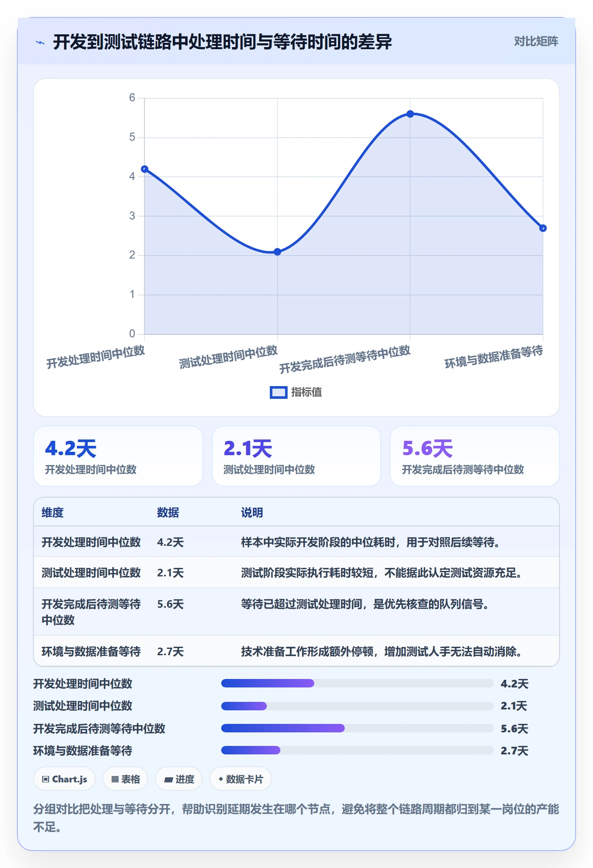Image resolution: width=593 pixels, height=868 pixels.
Task: Click the 5.6天 table cell
Action: coord(170,604)
